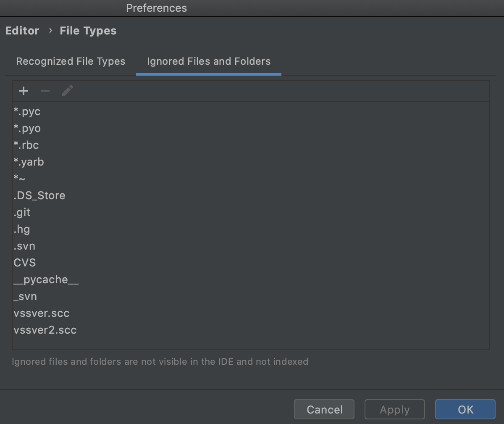
Task: Select vssver.scc in the list
Action: point(42,313)
